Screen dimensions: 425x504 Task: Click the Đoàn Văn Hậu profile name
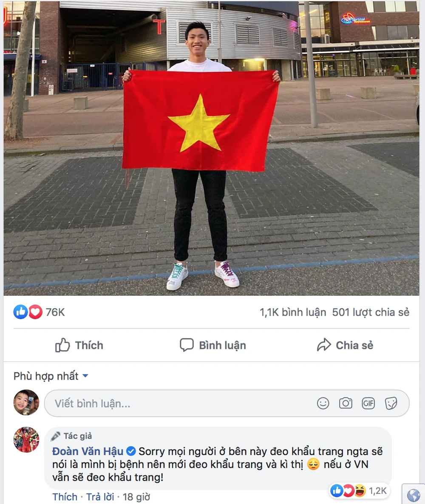pyautogui.click(x=88, y=451)
